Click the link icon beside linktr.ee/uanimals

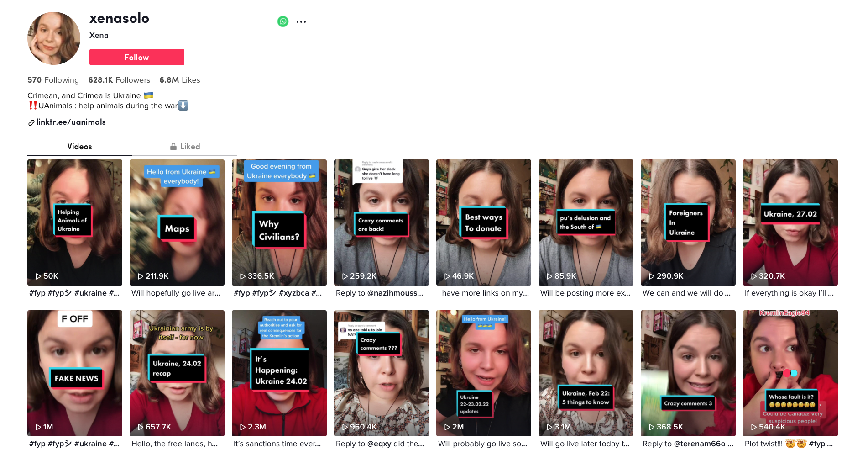tap(31, 122)
